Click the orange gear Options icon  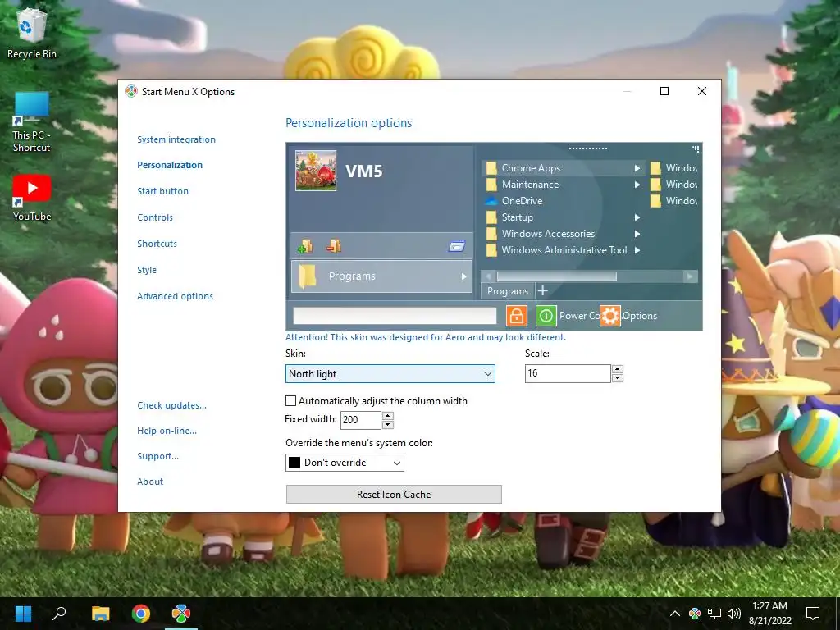pyautogui.click(x=609, y=316)
